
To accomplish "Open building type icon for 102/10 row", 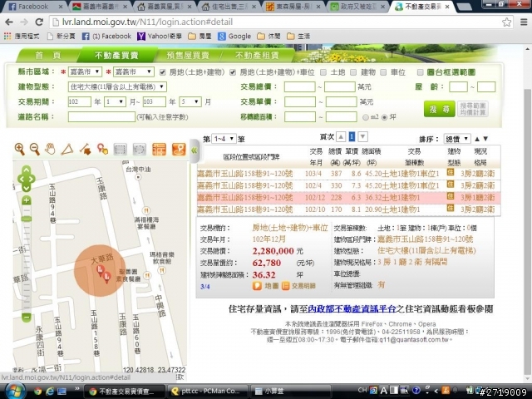I will 451,208.
